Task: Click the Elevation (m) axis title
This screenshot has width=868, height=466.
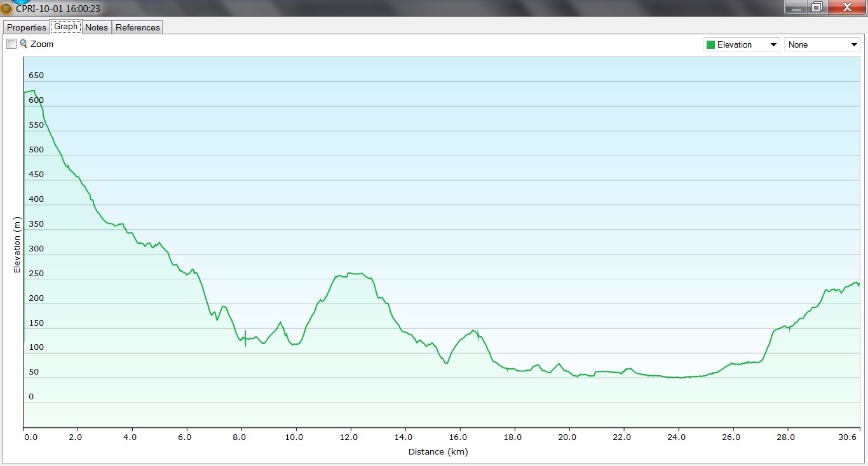Action: click(18, 245)
